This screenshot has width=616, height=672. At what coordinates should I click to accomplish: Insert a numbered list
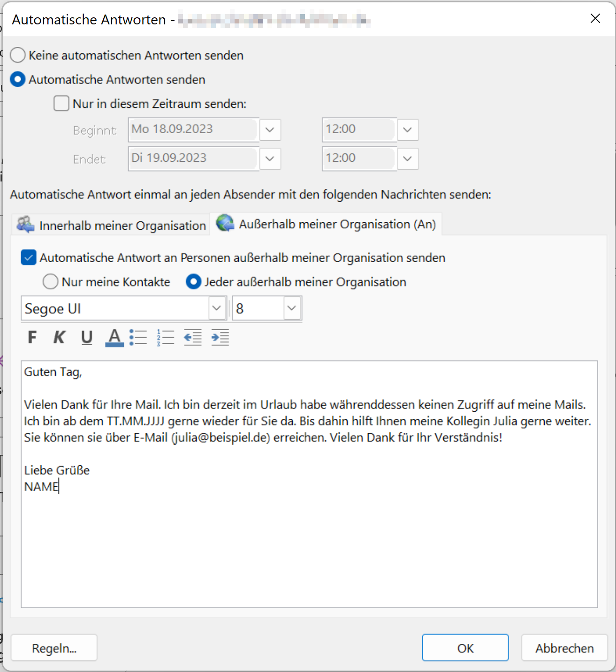[166, 337]
